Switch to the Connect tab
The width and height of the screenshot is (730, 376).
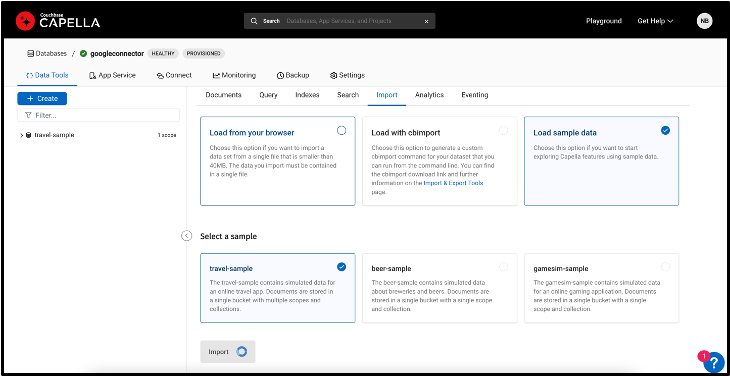point(174,75)
